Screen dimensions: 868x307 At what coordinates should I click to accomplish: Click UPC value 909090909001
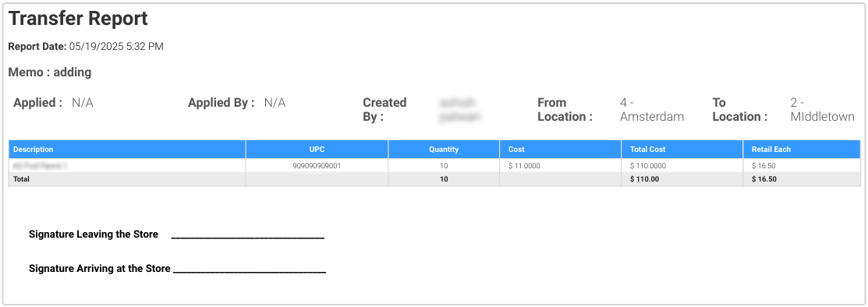317,165
